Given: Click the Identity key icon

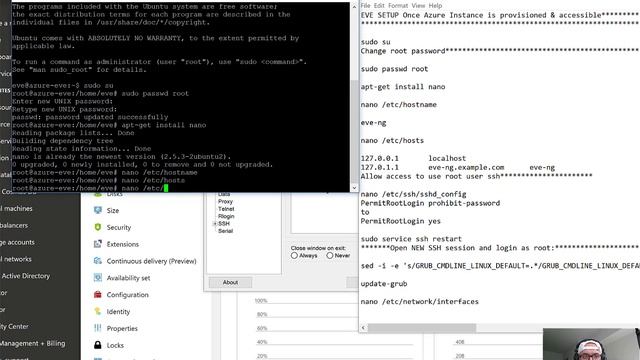Looking at the screenshot, I should pyautogui.click(x=98, y=311).
